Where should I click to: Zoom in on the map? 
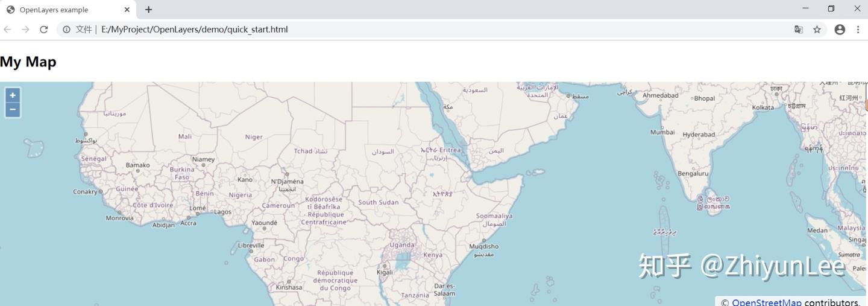click(13, 95)
